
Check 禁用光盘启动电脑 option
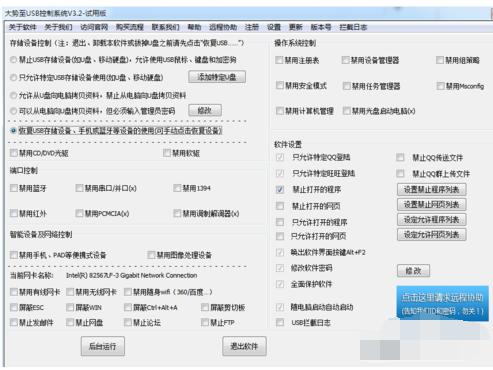click(346, 111)
